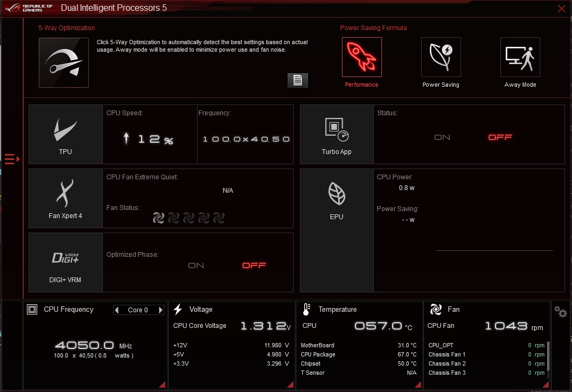This screenshot has height=392, width=572.
Task: Click the fourth fan status icon
Action: click(204, 218)
